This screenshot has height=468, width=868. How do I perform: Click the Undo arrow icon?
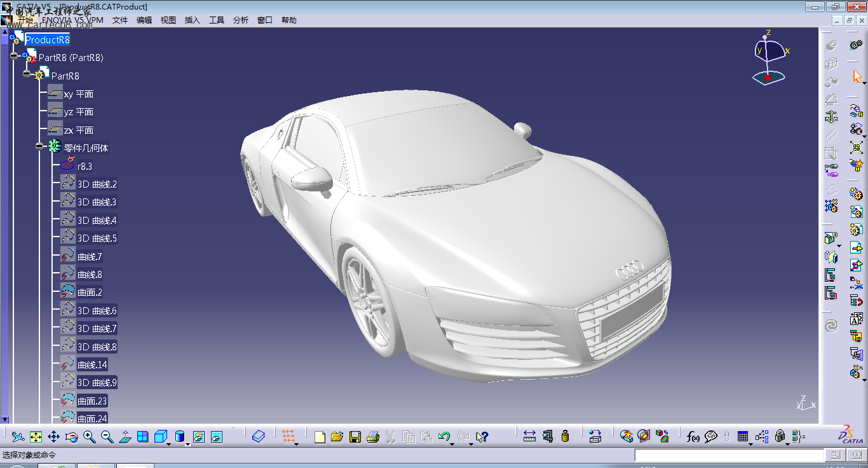(x=444, y=437)
